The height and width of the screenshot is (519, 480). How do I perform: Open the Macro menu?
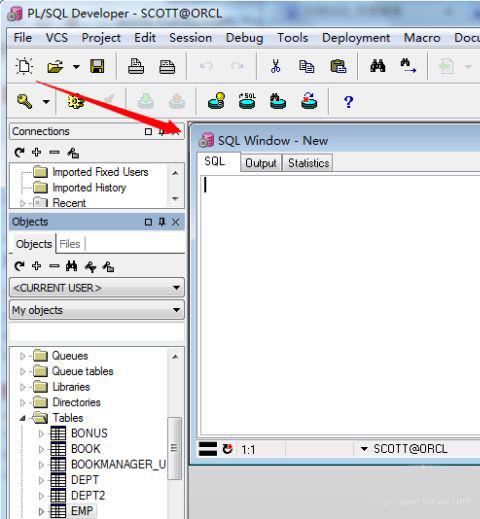pos(422,38)
